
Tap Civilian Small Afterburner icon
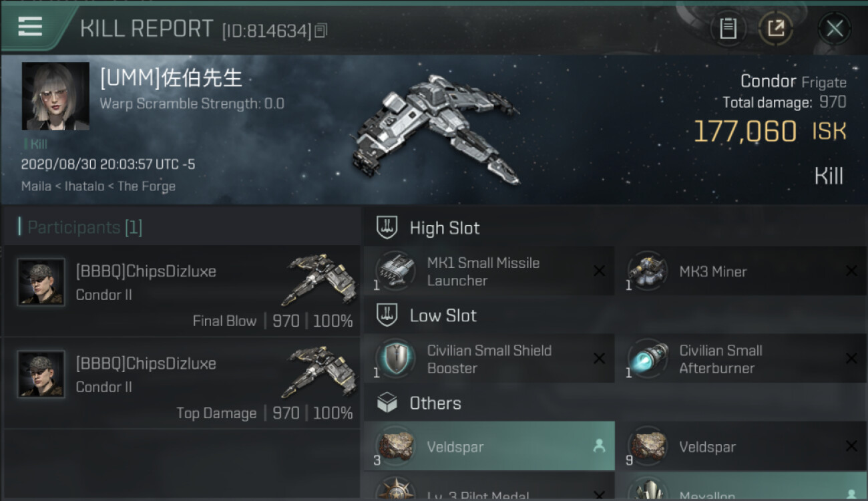tap(648, 359)
